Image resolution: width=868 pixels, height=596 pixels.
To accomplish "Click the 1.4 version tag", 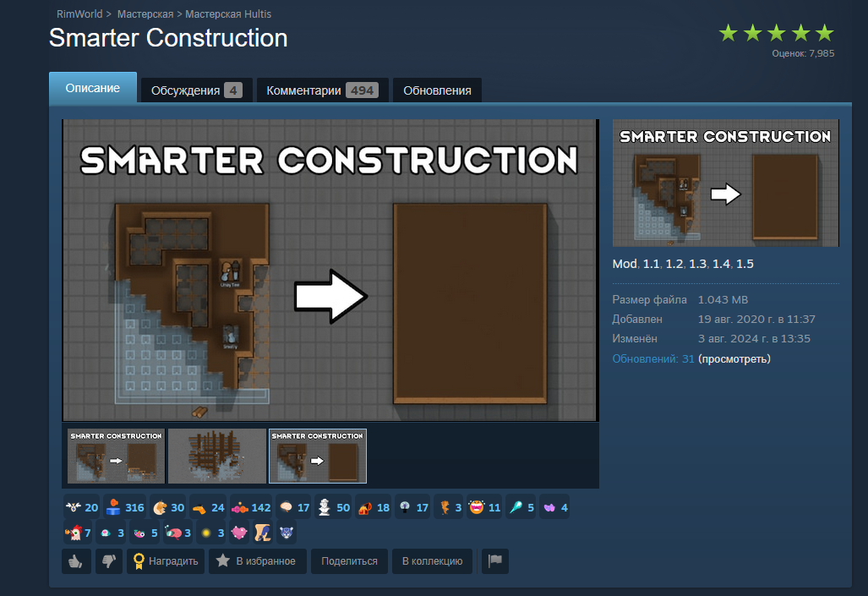I will (721, 264).
